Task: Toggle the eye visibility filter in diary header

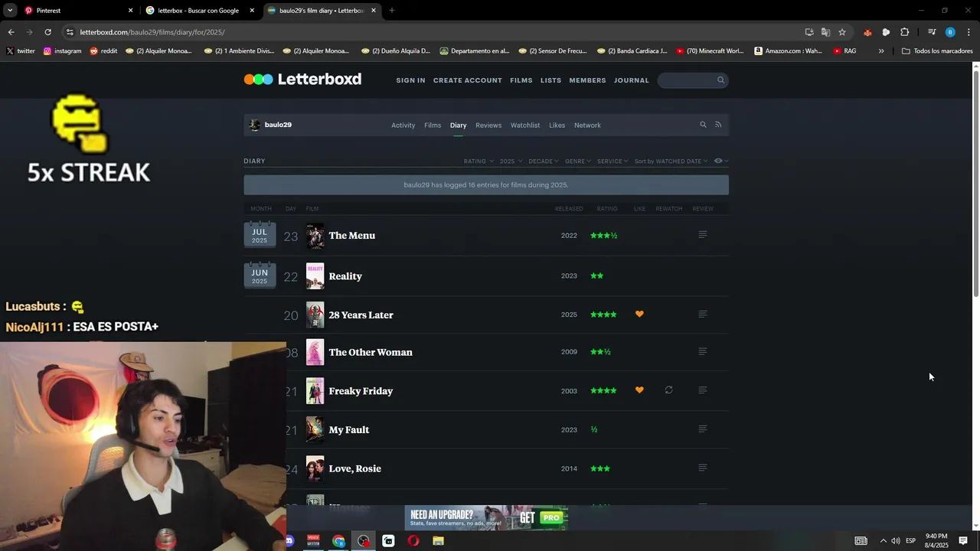Action: [x=720, y=161]
